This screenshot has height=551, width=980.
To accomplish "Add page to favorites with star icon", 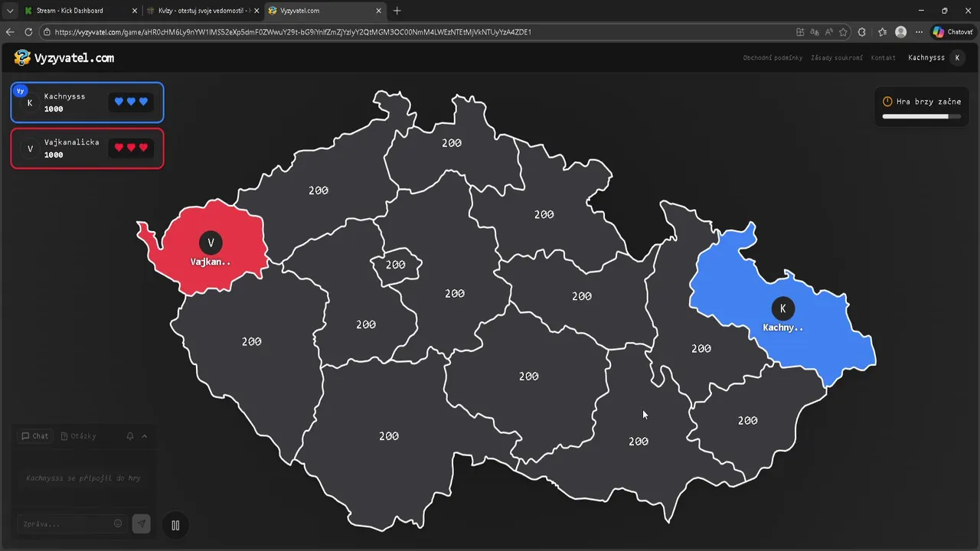I will tap(843, 32).
